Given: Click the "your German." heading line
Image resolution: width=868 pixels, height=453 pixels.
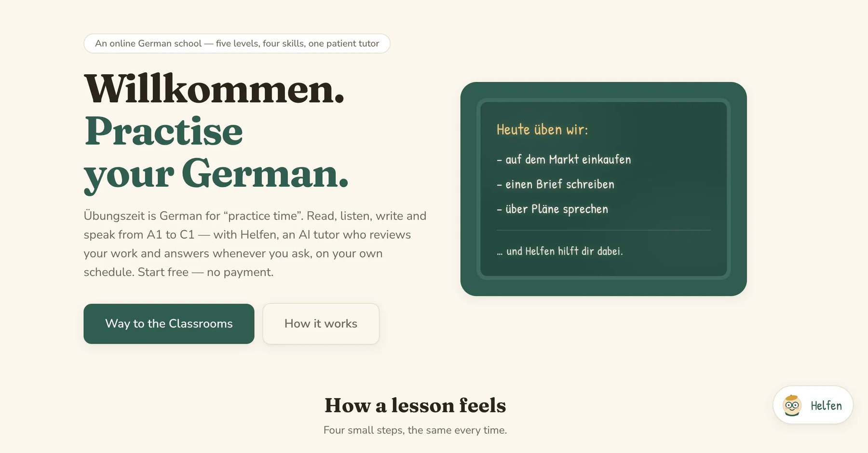Looking at the screenshot, I should tap(216, 174).
